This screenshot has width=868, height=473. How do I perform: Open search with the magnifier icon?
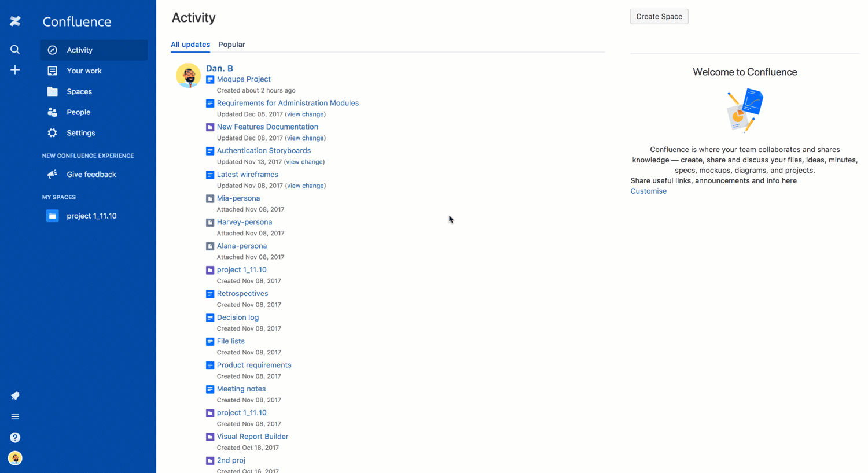[x=15, y=50]
